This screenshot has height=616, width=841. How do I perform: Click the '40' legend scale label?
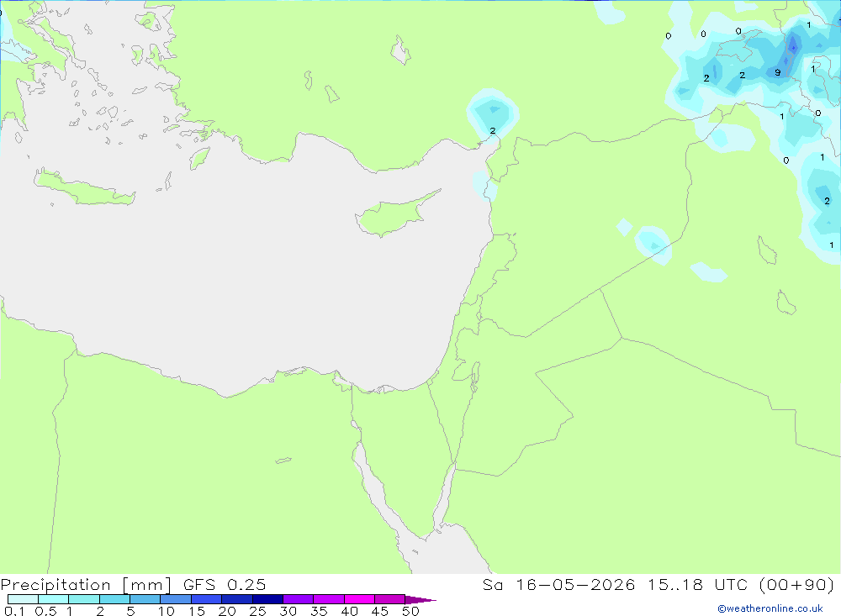(x=349, y=611)
